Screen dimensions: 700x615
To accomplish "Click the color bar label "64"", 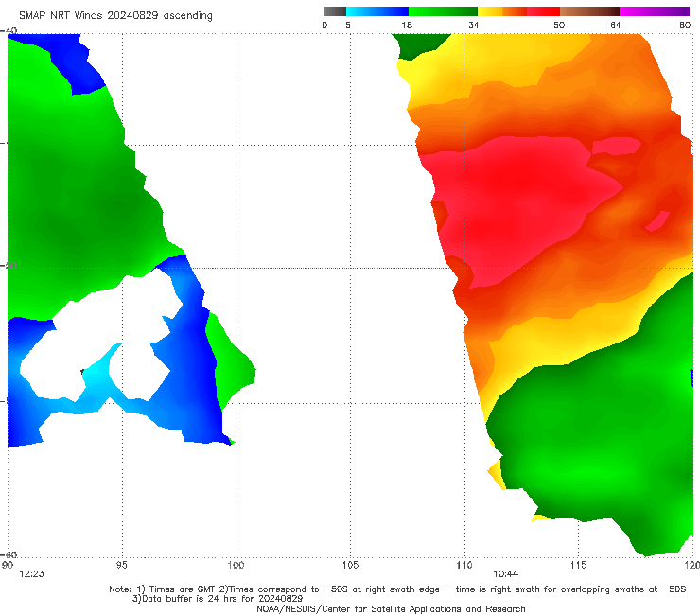I will pos(616,25).
